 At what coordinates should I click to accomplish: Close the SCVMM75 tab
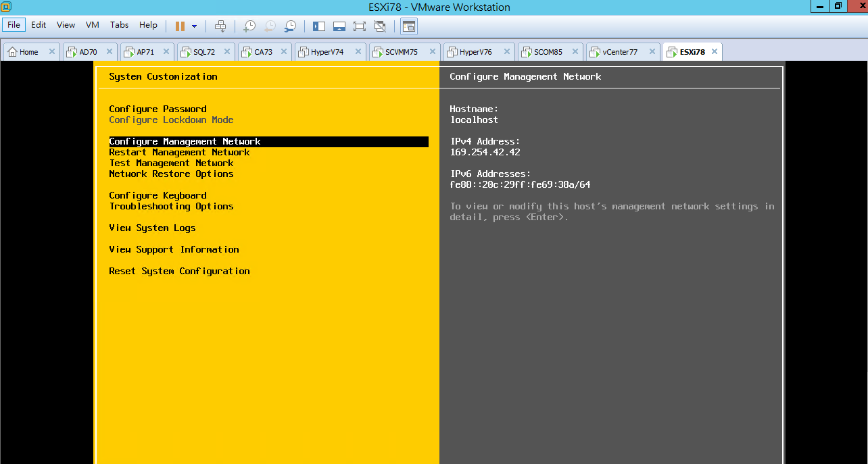click(x=431, y=52)
